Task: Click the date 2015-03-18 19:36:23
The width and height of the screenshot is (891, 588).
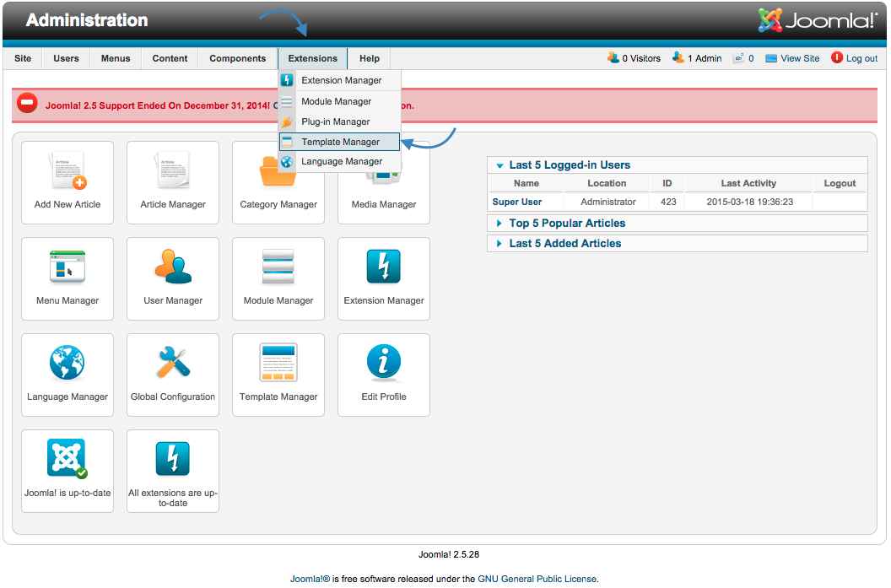Action: (x=749, y=202)
